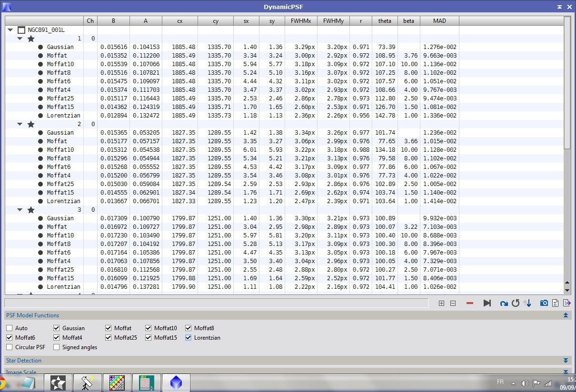Click the circular Recalculate icon
576x392 pixels.
(x=516, y=303)
